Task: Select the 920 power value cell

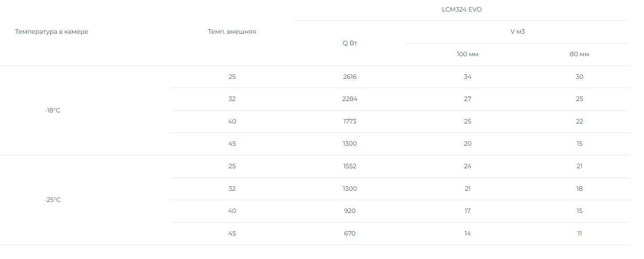Action: click(350, 211)
